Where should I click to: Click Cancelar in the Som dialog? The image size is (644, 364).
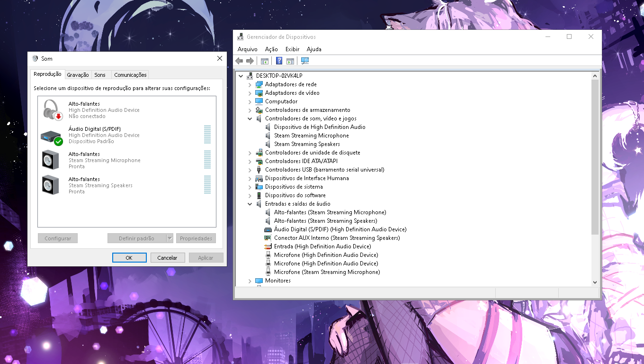[x=167, y=258]
